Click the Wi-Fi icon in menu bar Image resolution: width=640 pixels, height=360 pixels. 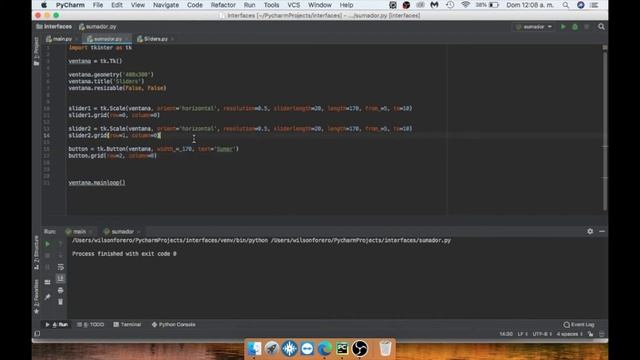tap(465, 5)
